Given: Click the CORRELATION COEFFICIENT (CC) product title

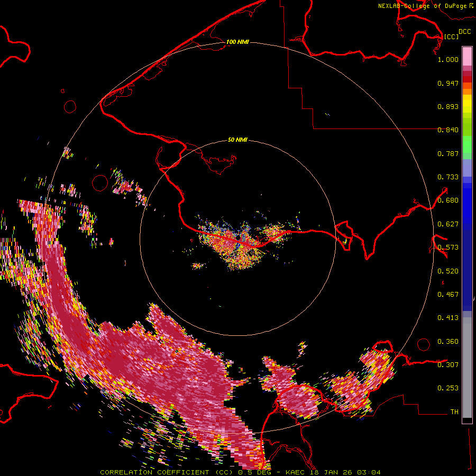Looking at the screenshot, I should [x=166, y=472].
